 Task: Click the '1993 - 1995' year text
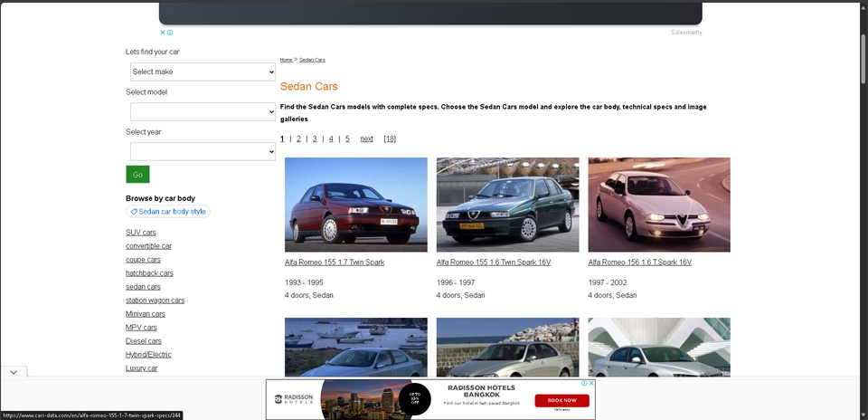tap(304, 282)
